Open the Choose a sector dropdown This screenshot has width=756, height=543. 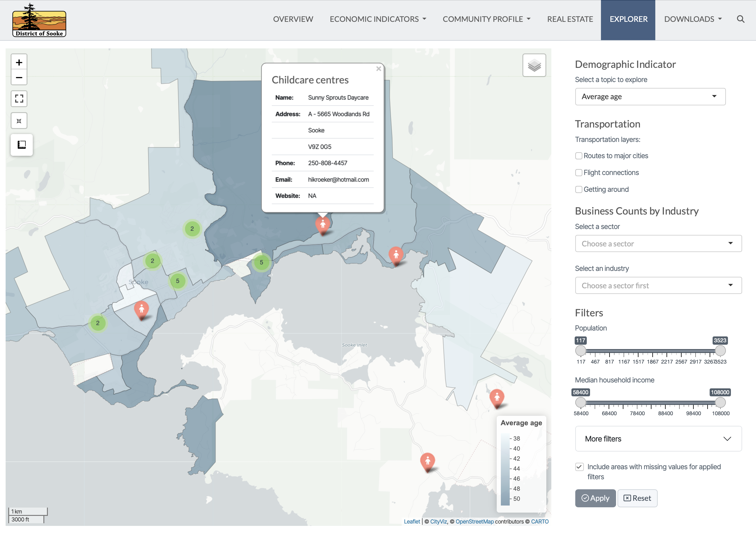(x=658, y=243)
